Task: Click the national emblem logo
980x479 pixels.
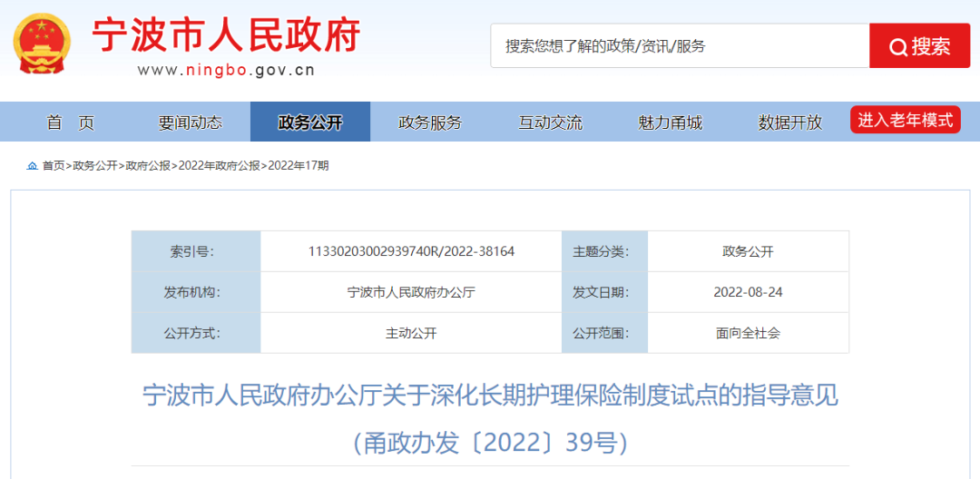Action: tap(43, 44)
